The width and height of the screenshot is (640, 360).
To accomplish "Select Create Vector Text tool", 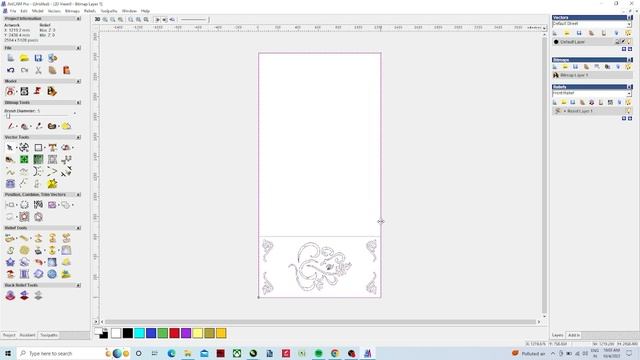I will (52, 147).
